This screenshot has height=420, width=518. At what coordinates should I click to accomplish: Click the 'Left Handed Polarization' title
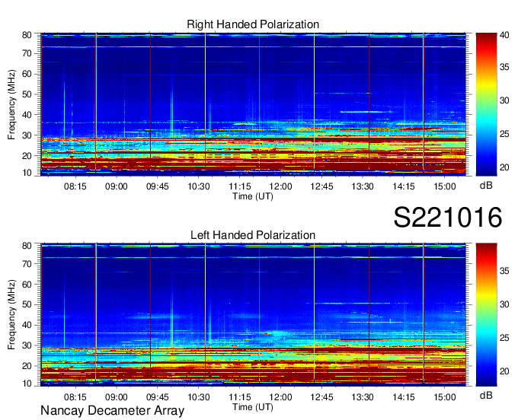(253, 235)
